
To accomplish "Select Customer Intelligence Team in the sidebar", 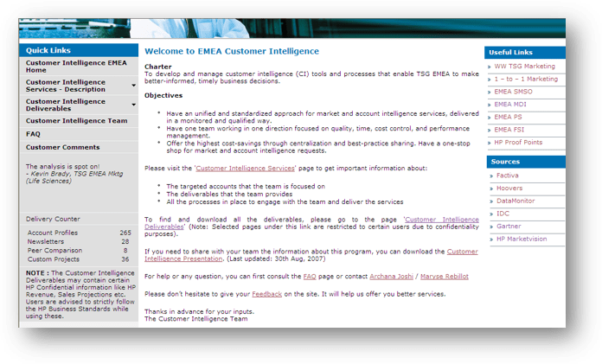I will click(x=76, y=121).
